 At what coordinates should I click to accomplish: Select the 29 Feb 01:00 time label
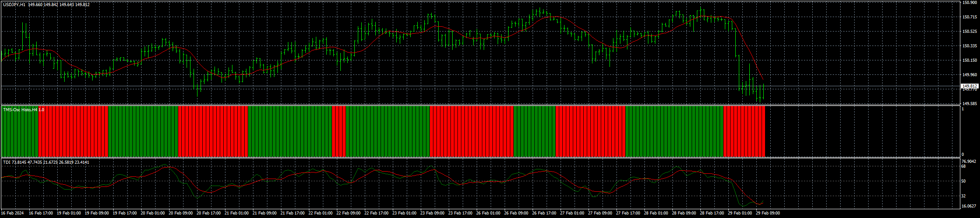(740, 214)
